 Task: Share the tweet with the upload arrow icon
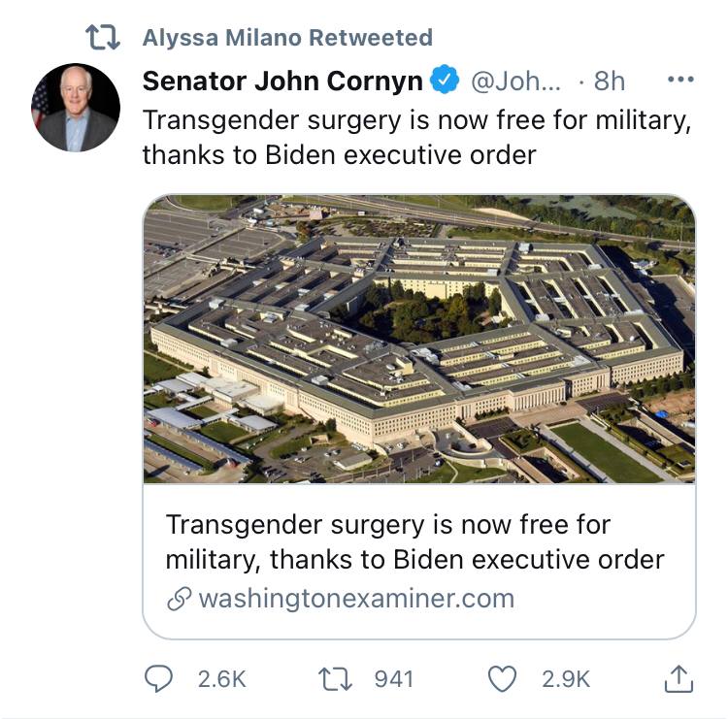[678, 678]
